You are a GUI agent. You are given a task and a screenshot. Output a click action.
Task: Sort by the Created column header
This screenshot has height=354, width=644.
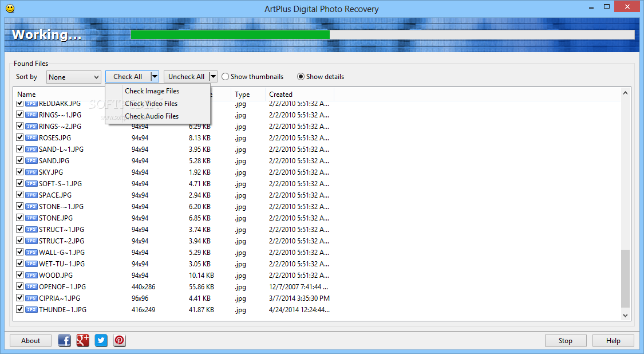[x=280, y=94]
